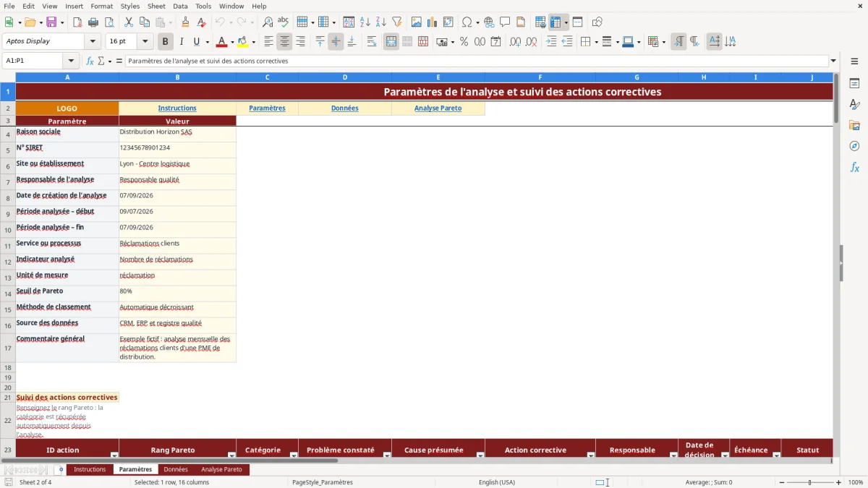Click the Copy icon
The image size is (868, 488).
coord(145,22)
